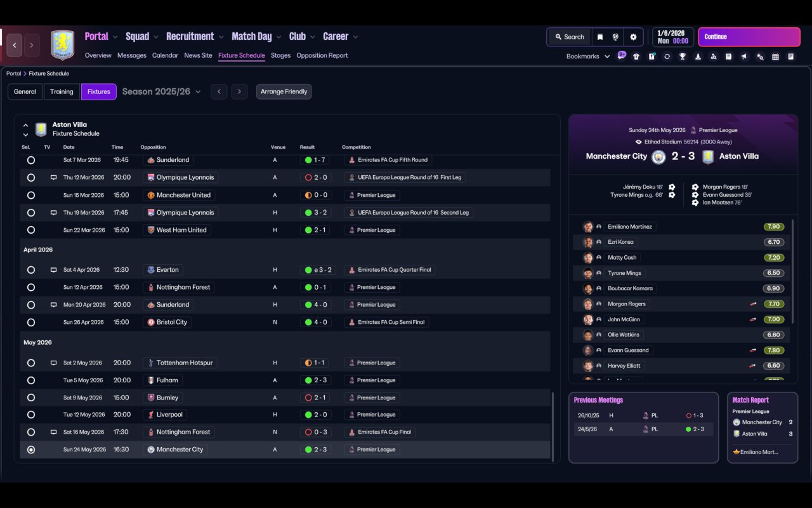Select the radio button for Tottenham Hotspur fixture
812x508 pixels.
coord(31,363)
